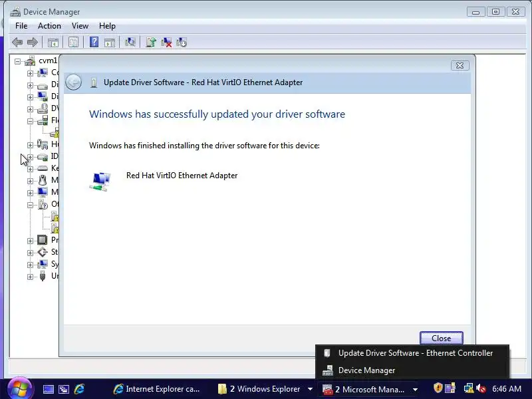Viewport: 532px width, 399px height.
Task: Click Switch between windows quick launch icon
Action: [64, 389]
